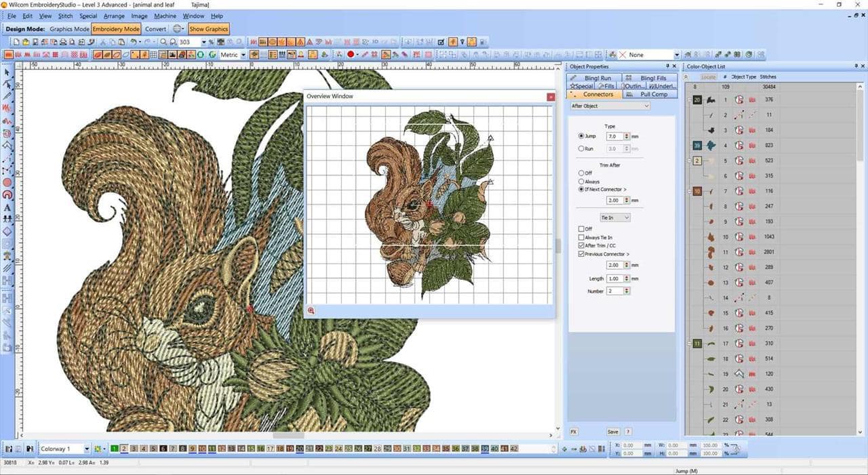Image resolution: width=868 pixels, height=475 pixels.
Task: Select the Lettering tool in left toolbox
Action: pos(7,207)
